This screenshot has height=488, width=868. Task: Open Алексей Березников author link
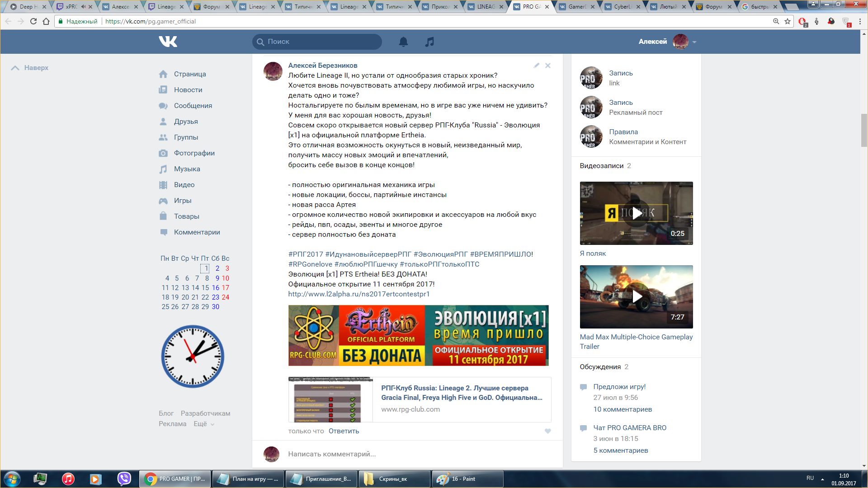[x=323, y=66]
